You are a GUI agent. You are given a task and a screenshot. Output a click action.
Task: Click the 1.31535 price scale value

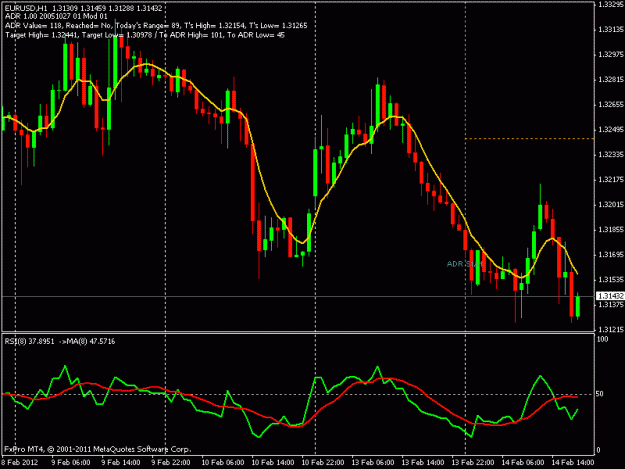pos(611,280)
